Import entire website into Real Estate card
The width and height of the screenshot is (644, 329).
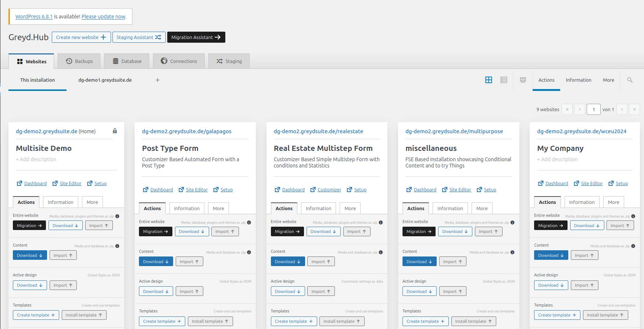[357, 231]
